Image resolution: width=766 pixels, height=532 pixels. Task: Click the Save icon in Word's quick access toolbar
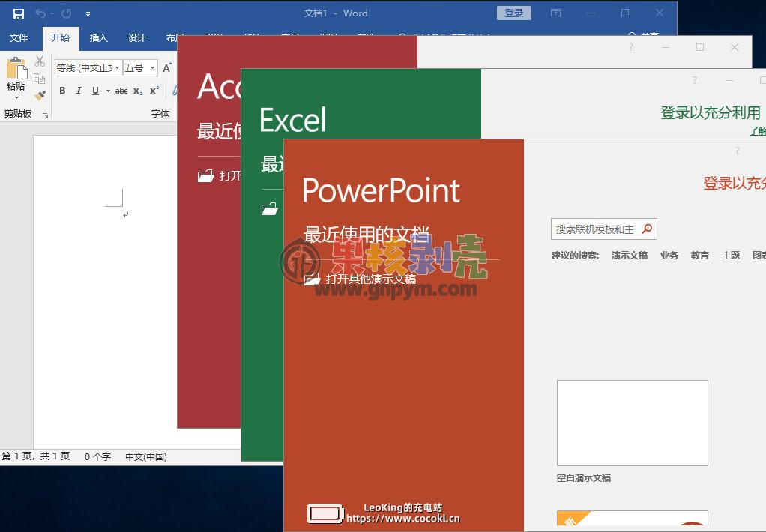pos(19,13)
